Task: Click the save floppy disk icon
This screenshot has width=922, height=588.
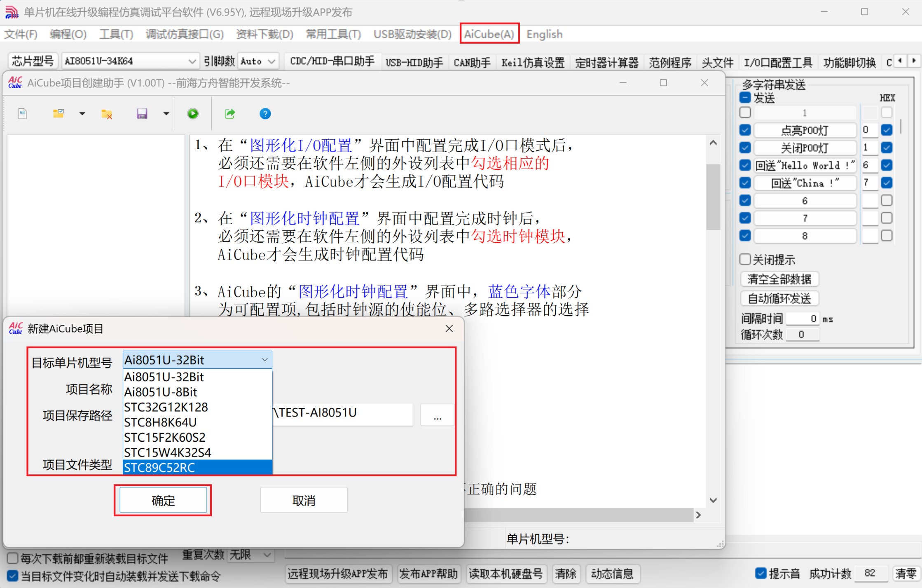Action: pos(142,114)
